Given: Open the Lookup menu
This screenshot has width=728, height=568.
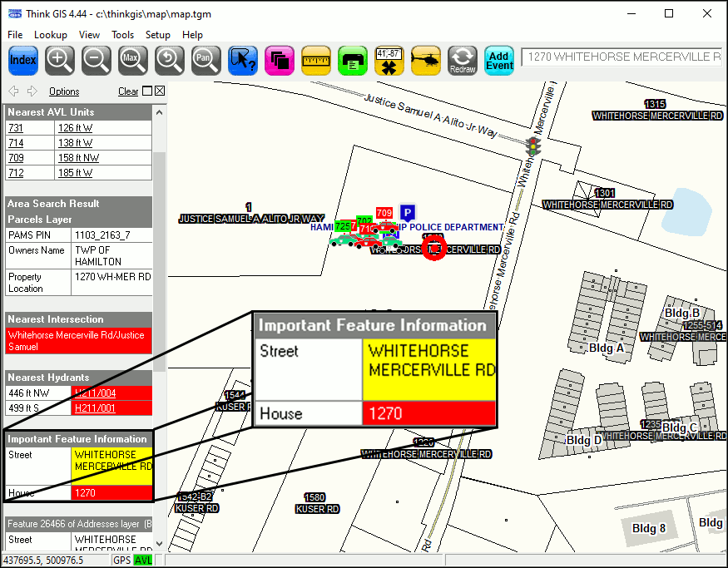Looking at the screenshot, I should (50, 35).
